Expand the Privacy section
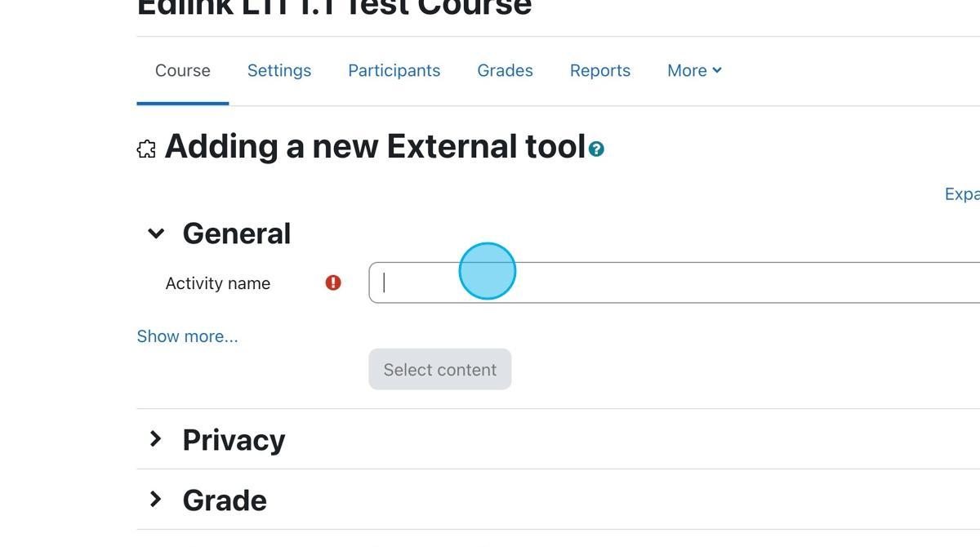The height and width of the screenshot is (547, 980). [156, 439]
